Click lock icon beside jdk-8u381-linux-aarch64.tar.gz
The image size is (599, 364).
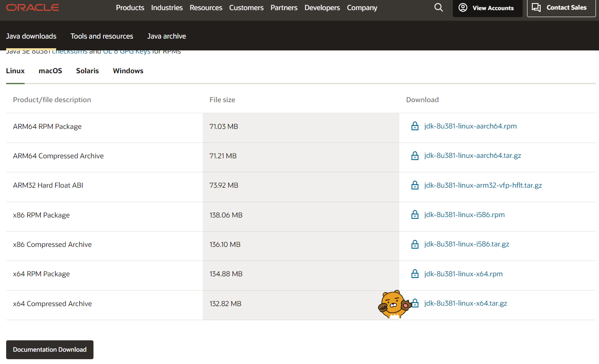[415, 156]
